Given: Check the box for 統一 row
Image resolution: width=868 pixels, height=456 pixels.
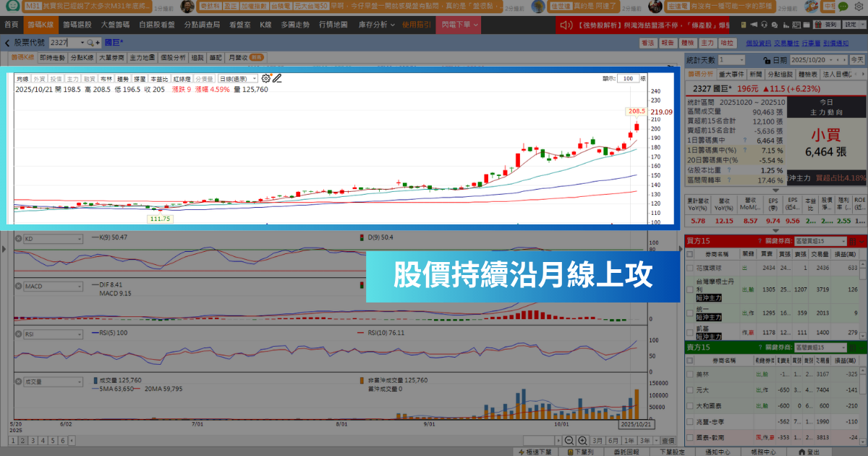Looking at the screenshot, I should 690,313.
